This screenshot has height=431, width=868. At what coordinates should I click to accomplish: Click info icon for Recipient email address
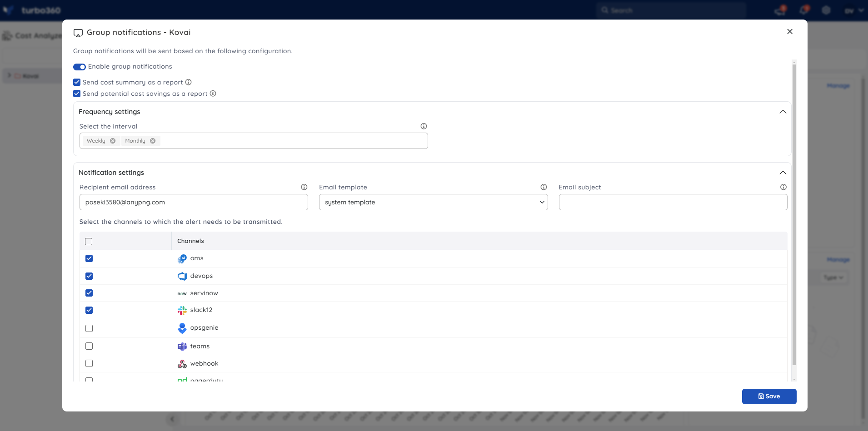tap(304, 187)
